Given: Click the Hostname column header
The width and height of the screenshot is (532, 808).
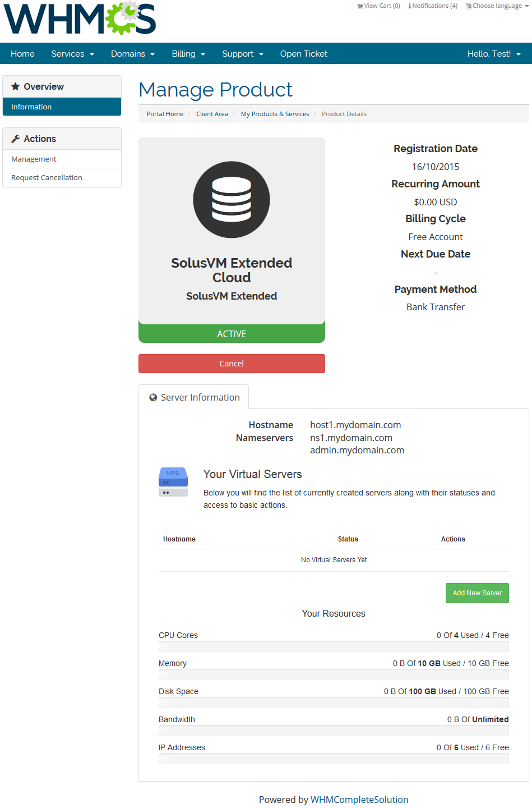Looking at the screenshot, I should pos(179,539).
